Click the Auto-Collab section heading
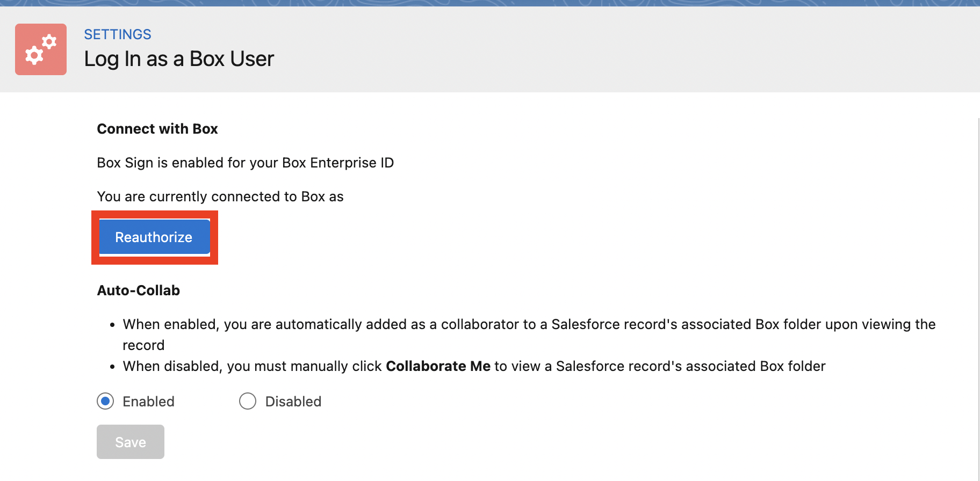This screenshot has width=980, height=481. pyautogui.click(x=139, y=290)
